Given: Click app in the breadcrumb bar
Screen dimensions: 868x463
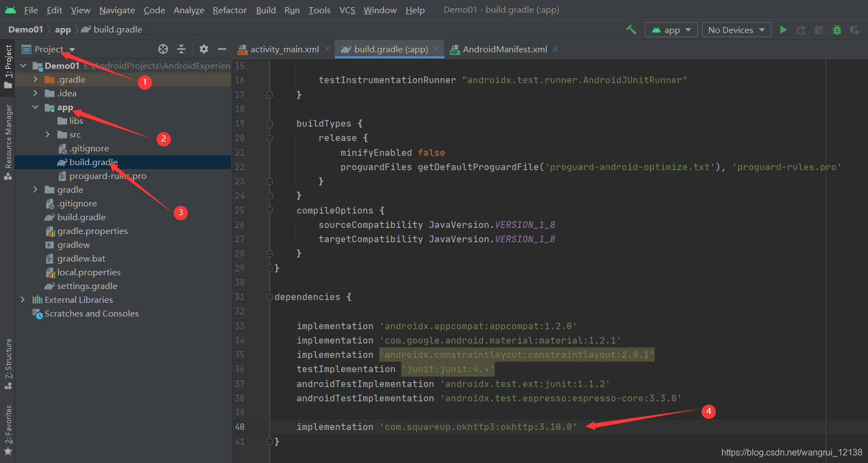Looking at the screenshot, I should pyautogui.click(x=63, y=29).
